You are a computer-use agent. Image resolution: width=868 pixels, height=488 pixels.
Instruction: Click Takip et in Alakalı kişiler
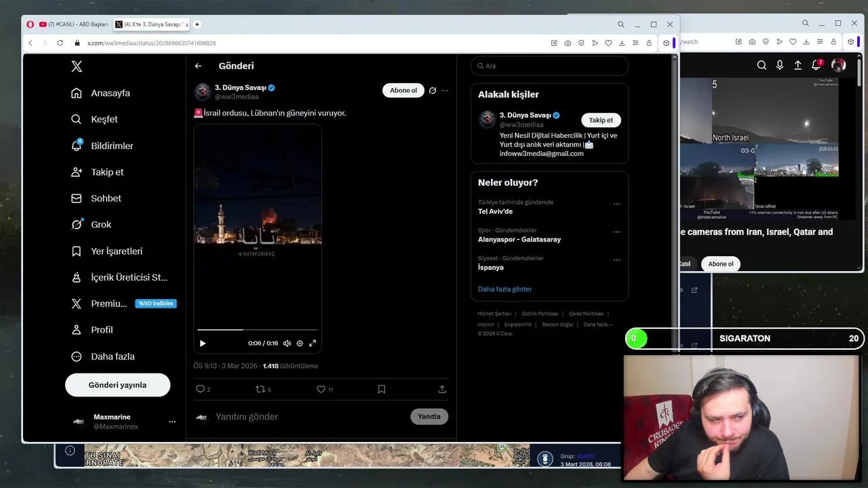[x=601, y=120]
